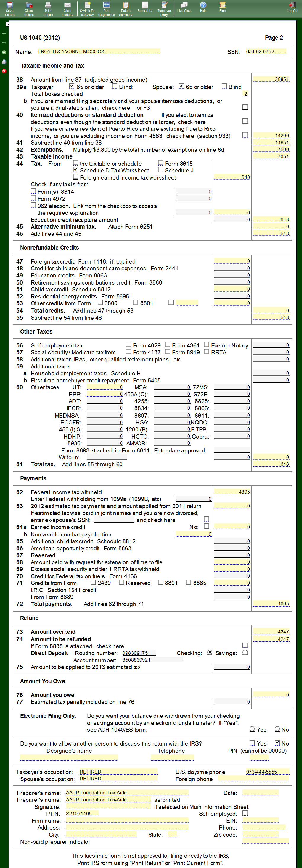Click the green plus icon in sidebar
The width and height of the screenshot is (302, 868).
coord(4,52)
